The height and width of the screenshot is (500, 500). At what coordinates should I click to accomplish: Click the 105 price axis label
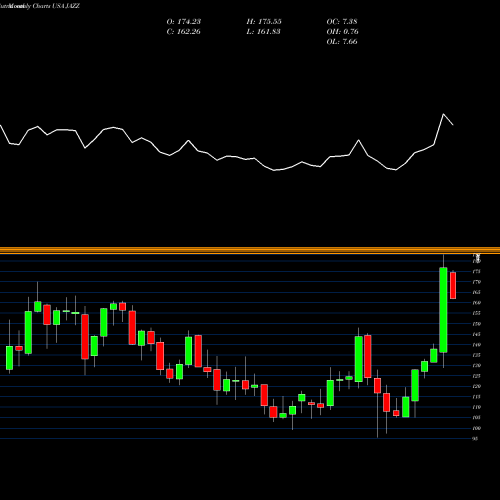[477, 418]
